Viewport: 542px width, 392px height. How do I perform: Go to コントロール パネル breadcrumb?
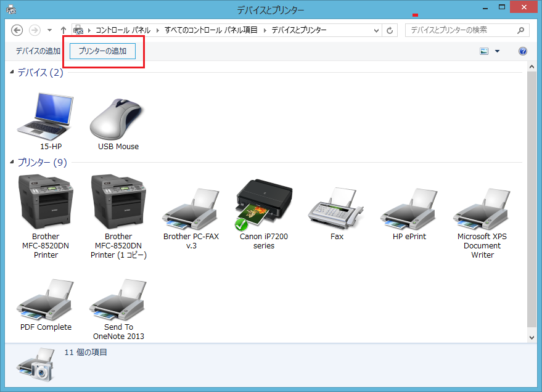click(x=123, y=30)
